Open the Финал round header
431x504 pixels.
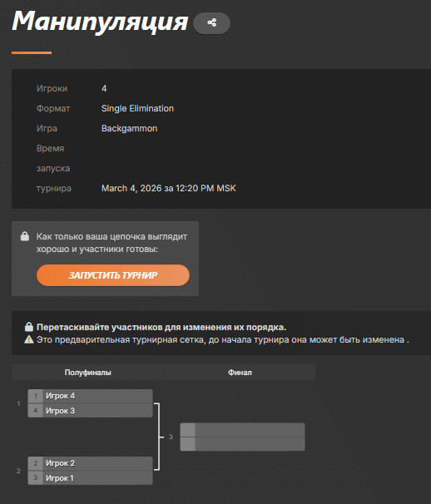[240, 373]
